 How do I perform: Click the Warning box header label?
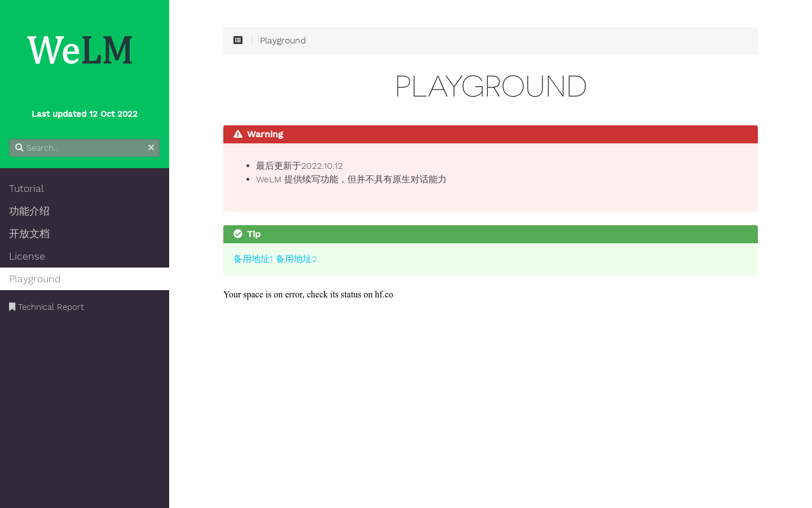[265, 134]
